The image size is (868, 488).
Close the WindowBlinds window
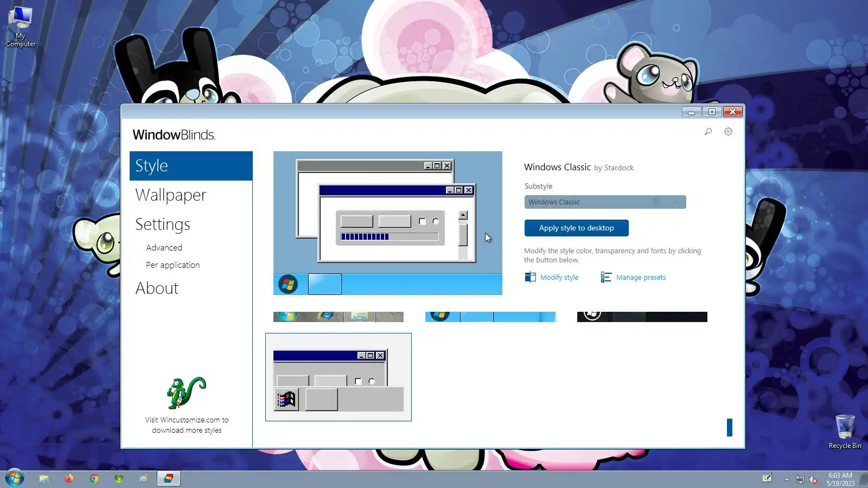click(x=732, y=112)
